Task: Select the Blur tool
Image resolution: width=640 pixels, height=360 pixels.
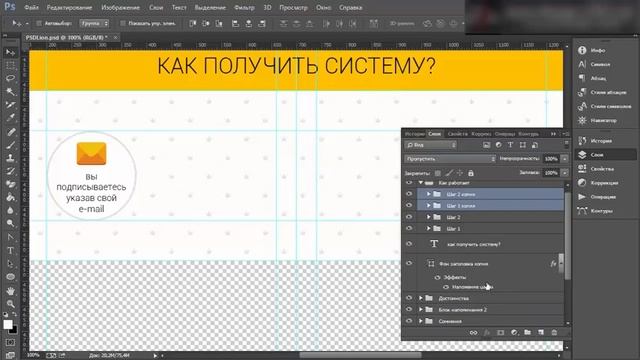Action: tap(10, 211)
